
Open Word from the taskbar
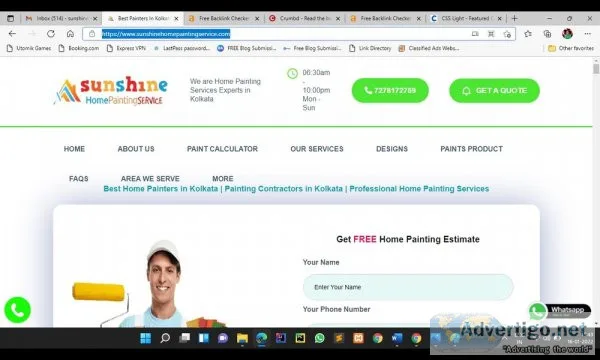397,338
